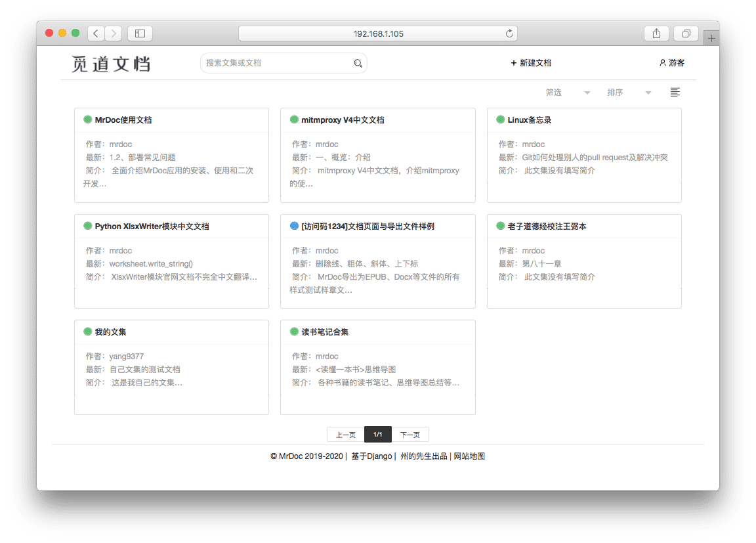Image resolution: width=756 pixels, height=543 pixels.
Task: Open 我的文集 collection title
Action: [x=110, y=332]
